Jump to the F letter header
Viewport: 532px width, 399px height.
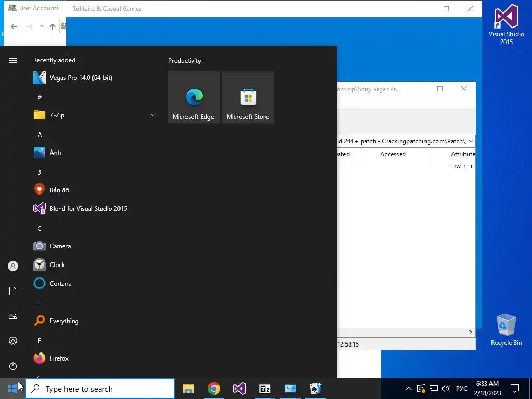(x=39, y=340)
